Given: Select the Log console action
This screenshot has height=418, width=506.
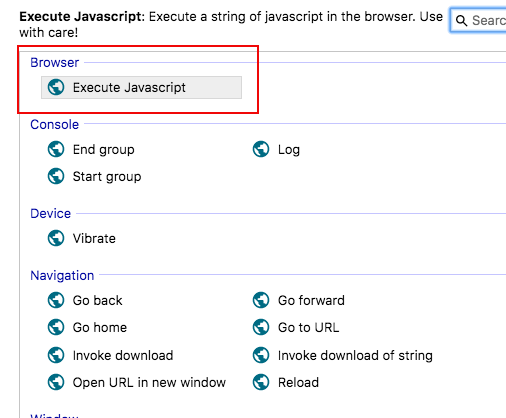Looking at the screenshot, I should [x=276, y=149].
